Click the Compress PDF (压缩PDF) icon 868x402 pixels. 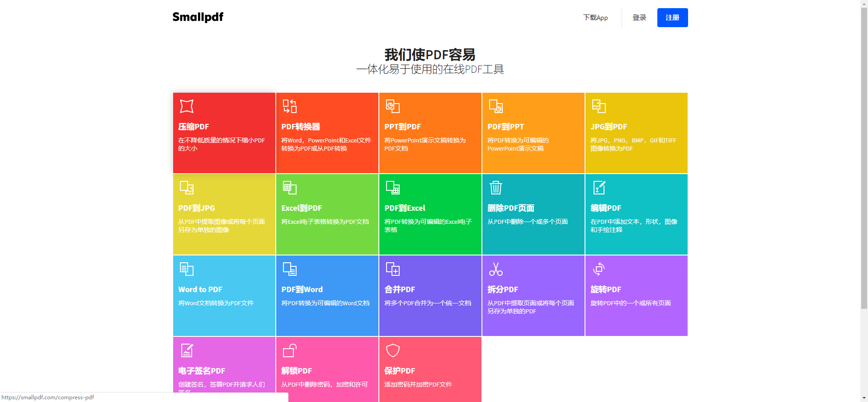186,106
